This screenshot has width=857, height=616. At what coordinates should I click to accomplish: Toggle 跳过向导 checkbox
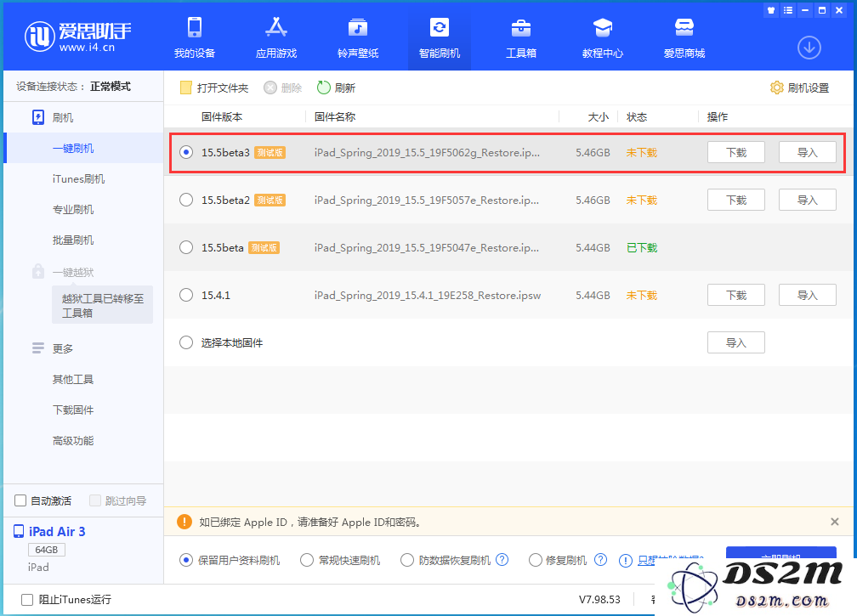tap(95, 500)
